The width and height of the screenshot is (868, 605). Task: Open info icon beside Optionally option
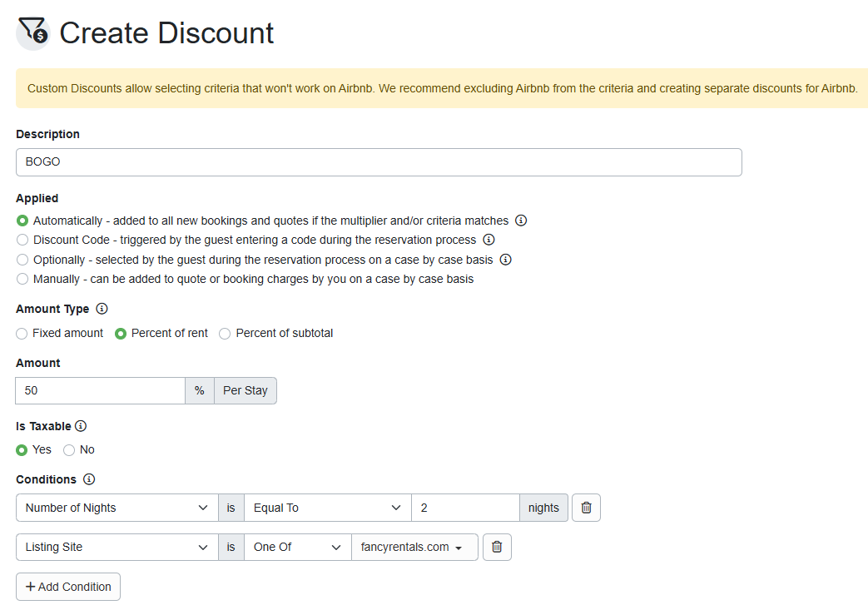[505, 260]
